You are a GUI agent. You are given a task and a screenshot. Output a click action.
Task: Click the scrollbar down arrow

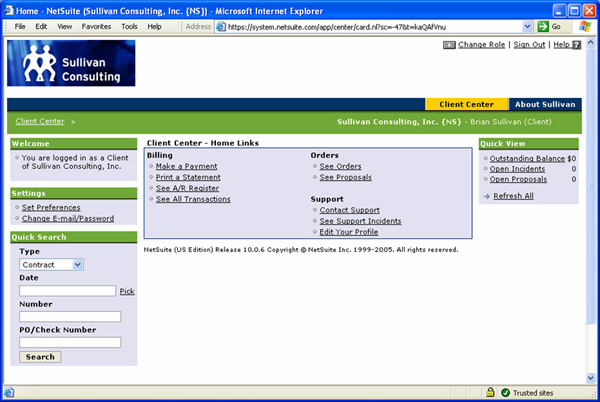[x=590, y=378]
